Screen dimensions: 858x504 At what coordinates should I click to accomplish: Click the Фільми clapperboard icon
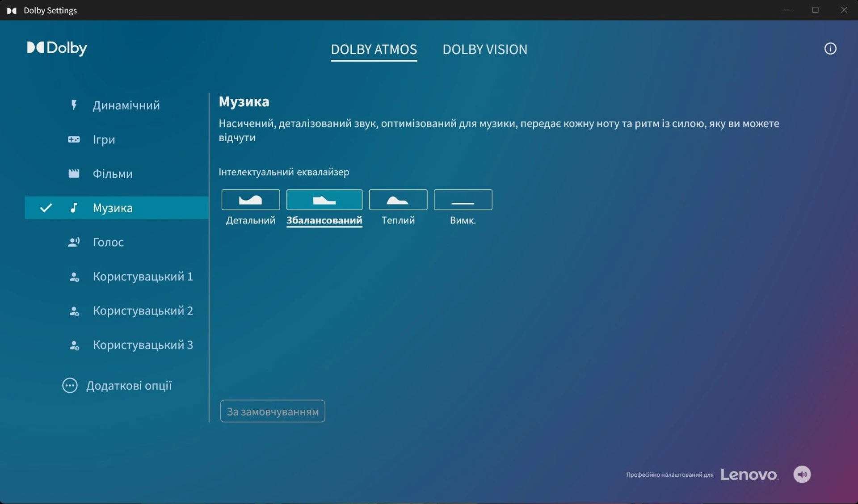pos(74,173)
